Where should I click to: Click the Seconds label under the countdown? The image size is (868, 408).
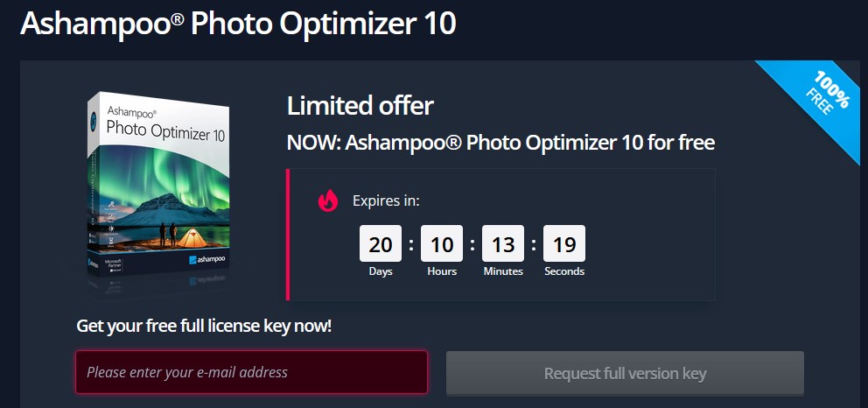(x=564, y=271)
